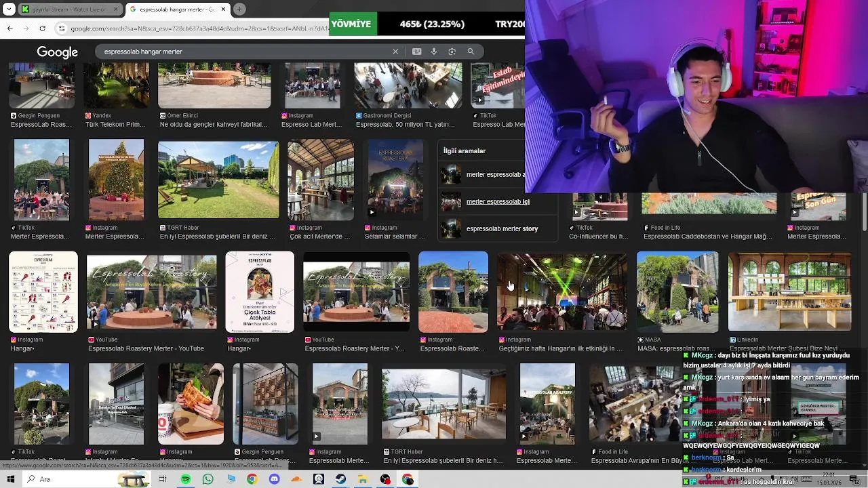Open Çok acil Merter'de Instagram image
This screenshot has height=488, width=868.
point(321,180)
